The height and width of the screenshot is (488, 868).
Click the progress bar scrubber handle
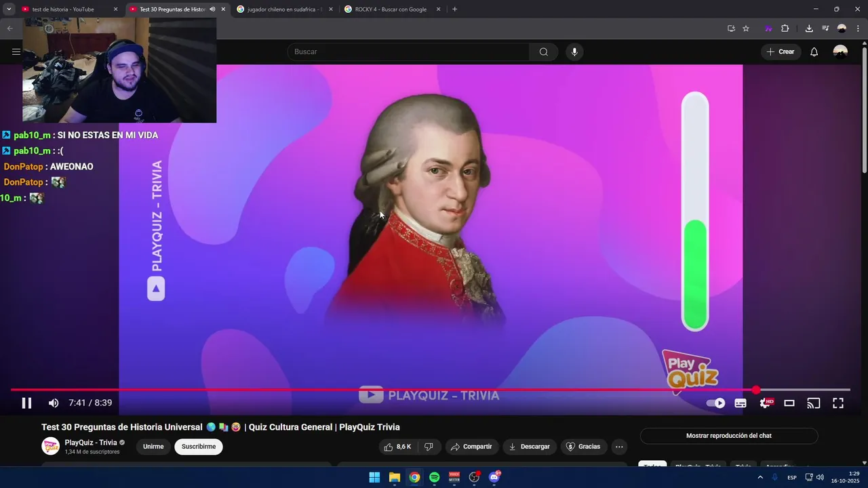[756, 390]
